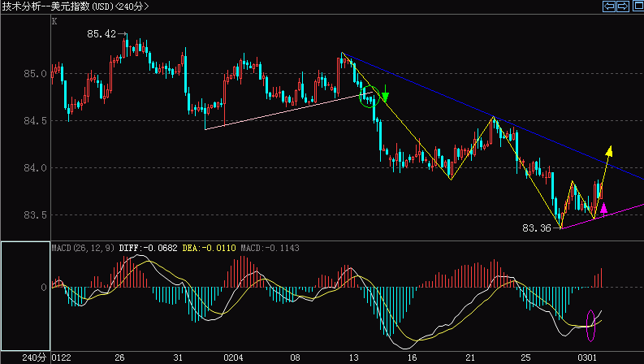Click the 13 date label
644x364 pixels.
pyautogui.click(x=353, y=357)
